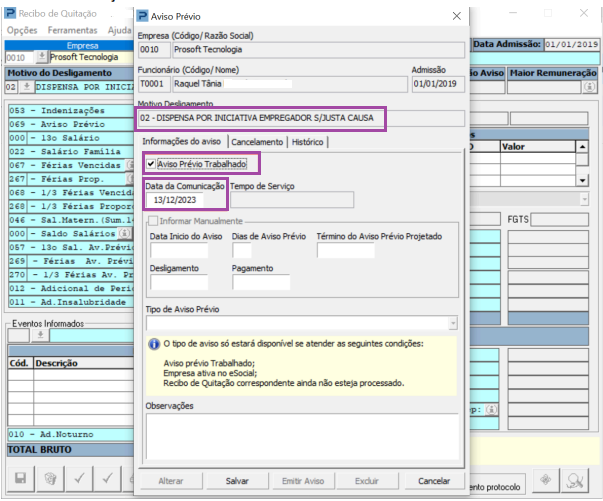Viewport: 603px width, 501px height.
Task: Click the TOTAL BRUTO label
Action: [x=40, y=449]
